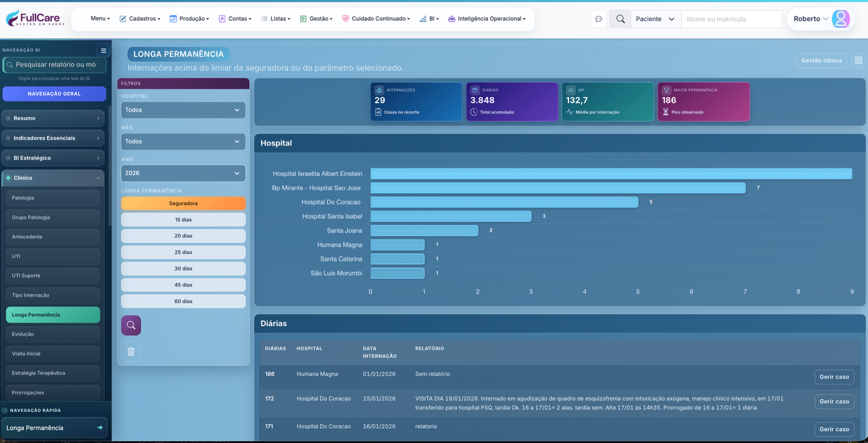The height and width of the screenshot is (443, 868).
Task: Expand the Resumo navigation section
Action: tap(53, 118)
